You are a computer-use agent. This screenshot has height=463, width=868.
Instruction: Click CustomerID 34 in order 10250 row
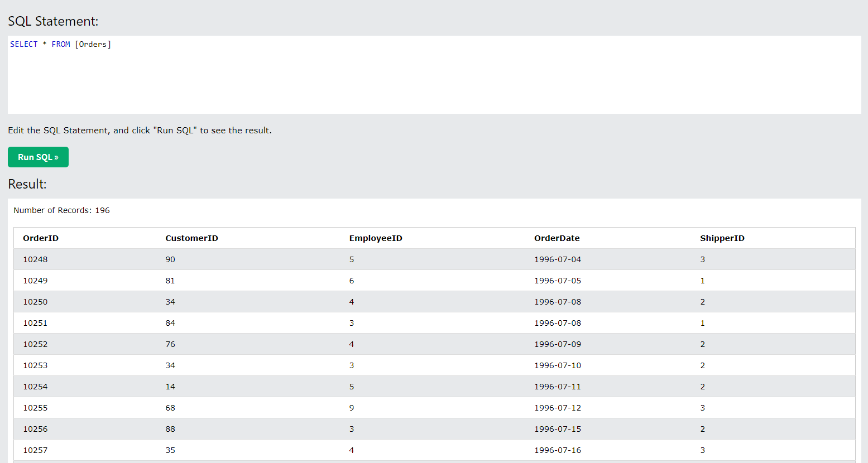pos(170,302)
